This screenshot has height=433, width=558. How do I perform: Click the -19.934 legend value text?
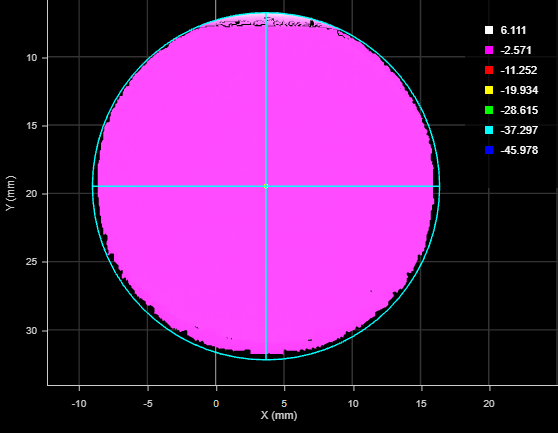click(x=519, y=90)
